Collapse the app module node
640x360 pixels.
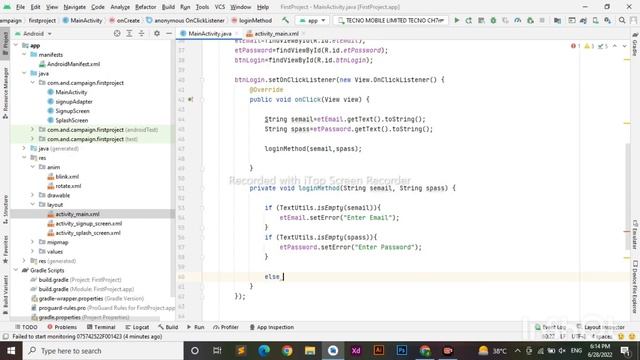click(16, 45)
